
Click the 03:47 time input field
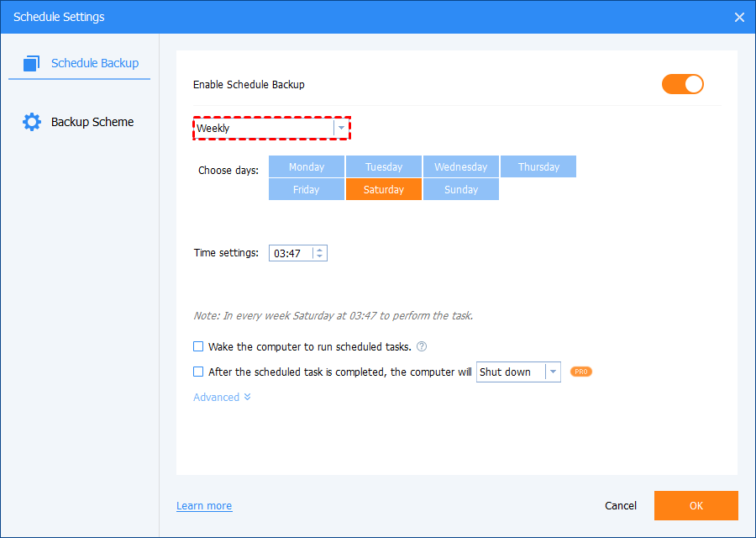coord(290,253)
